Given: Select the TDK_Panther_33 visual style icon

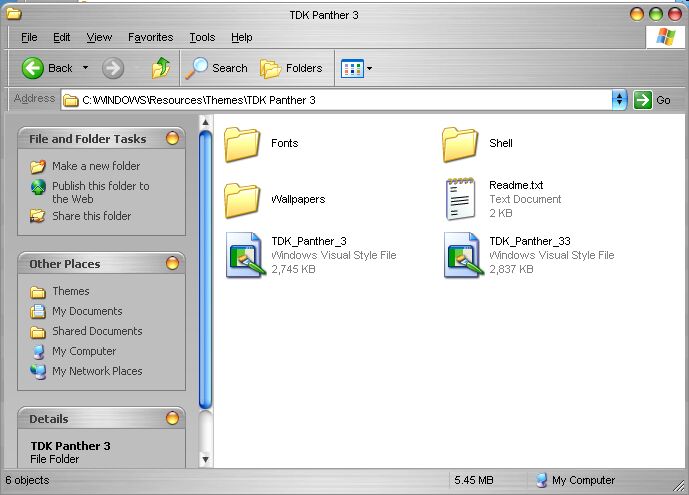Looking at the screenshot, I should tap(464, 255).
